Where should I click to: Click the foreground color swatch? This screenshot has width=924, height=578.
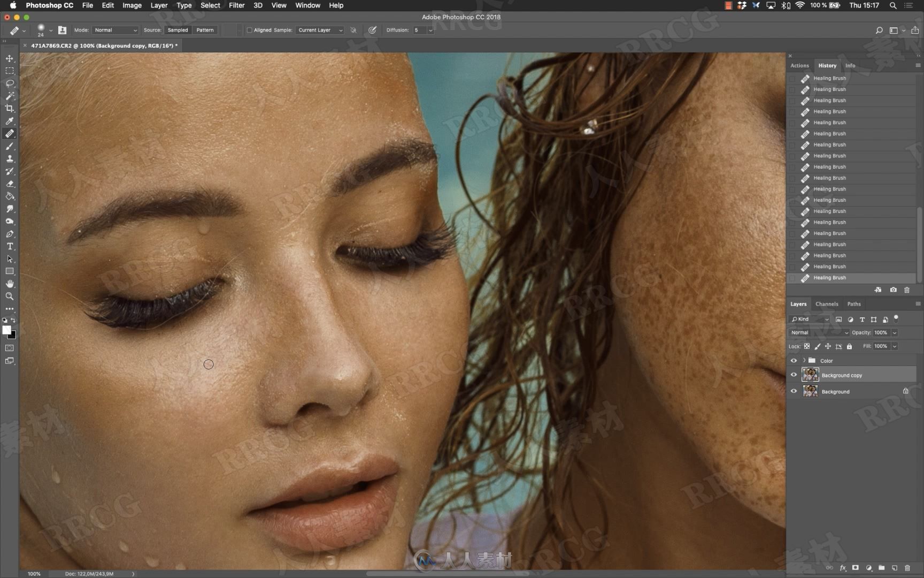point(6,330)
